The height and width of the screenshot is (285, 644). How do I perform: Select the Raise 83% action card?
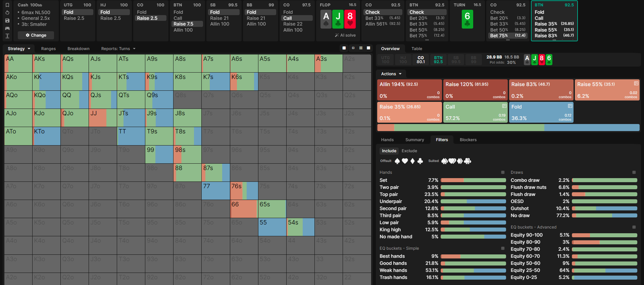541,90
